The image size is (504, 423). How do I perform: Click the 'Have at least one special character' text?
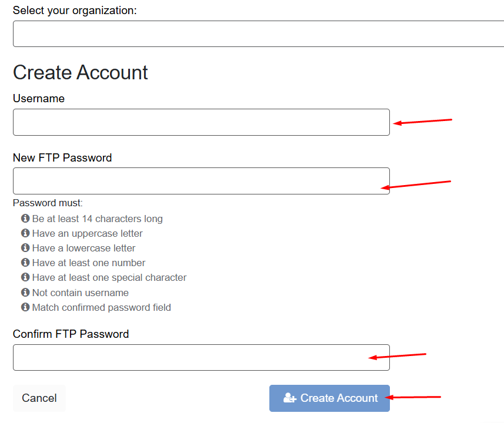pyautogui.click(x=109, y=277)
